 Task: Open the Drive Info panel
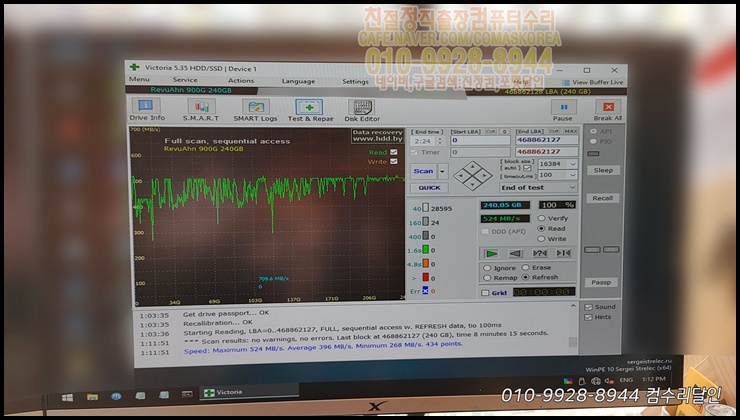(147, 109)
